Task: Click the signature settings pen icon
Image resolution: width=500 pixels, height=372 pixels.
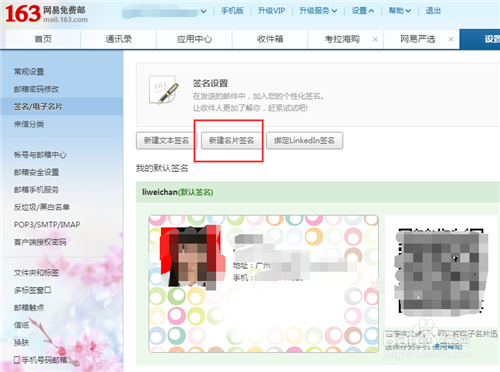Action: [x=164, y=90]
